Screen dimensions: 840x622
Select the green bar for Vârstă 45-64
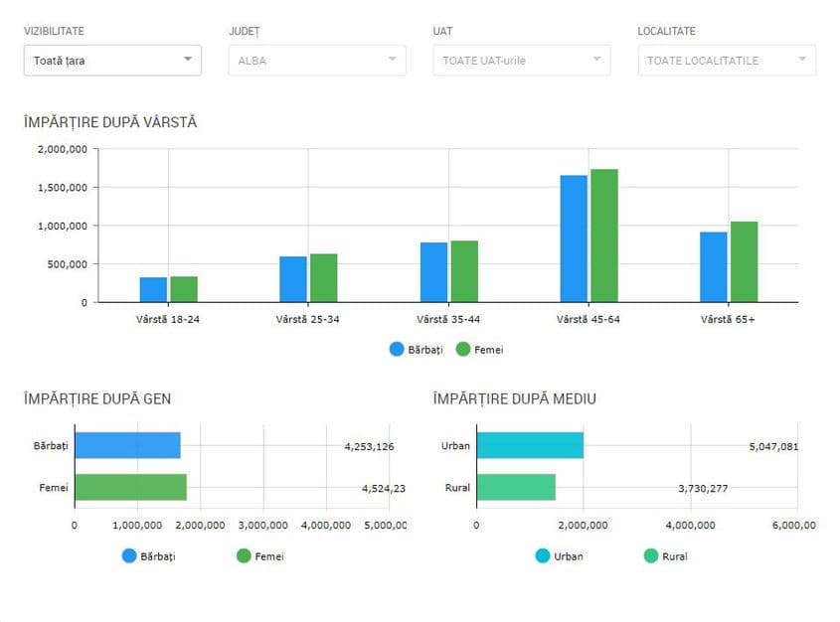(604, 235)
